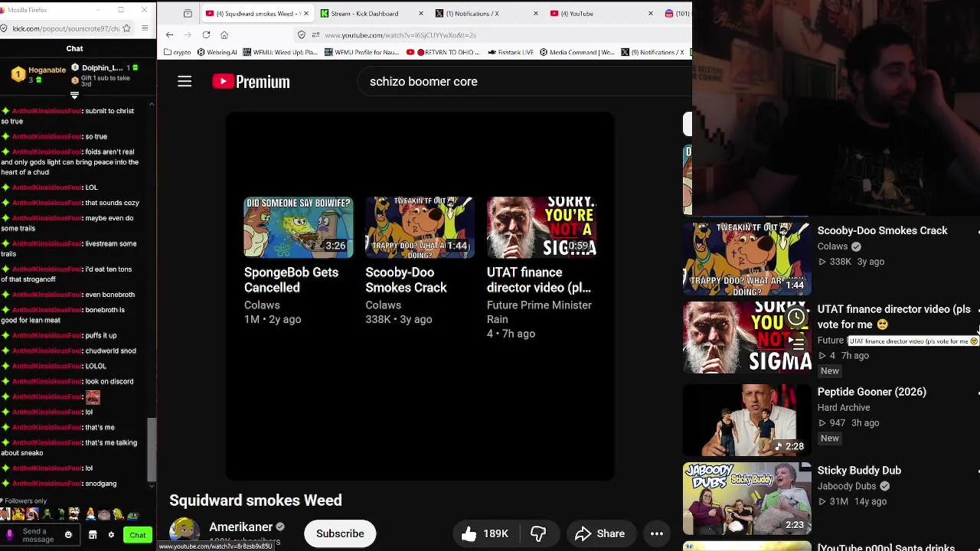Add UTAT video to queue

pyautogui.click(x=797, y=344)
